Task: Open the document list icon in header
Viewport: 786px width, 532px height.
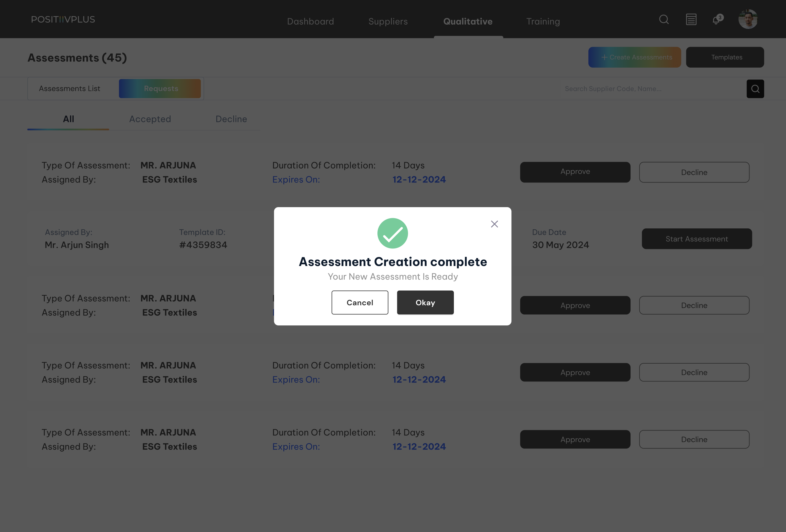Action: [x=691, y=20]
